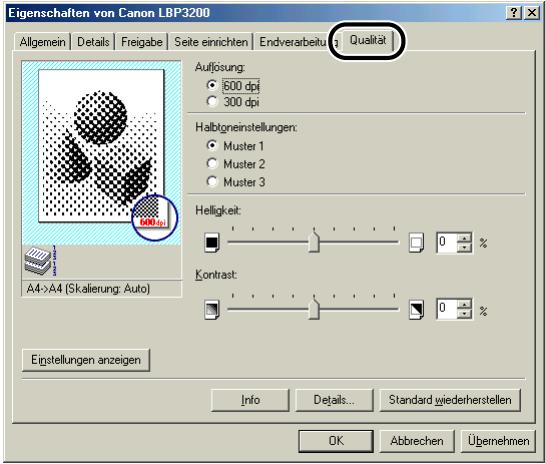The image size is (545, 464).
Task: Click the Info button
Action: [x=250, y=400]
